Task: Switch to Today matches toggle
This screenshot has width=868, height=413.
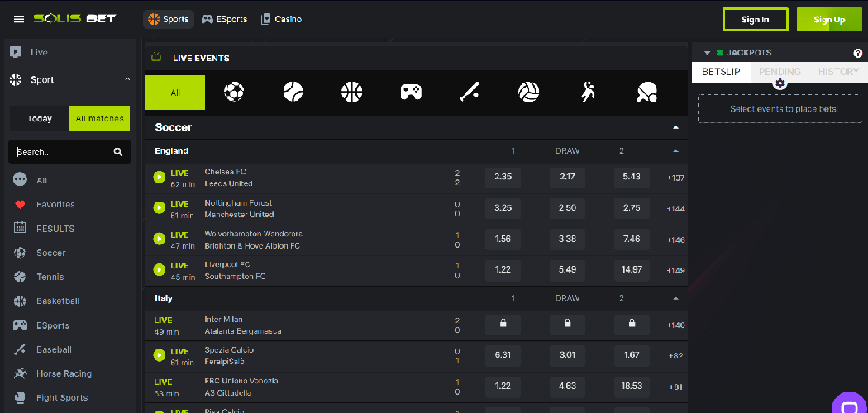Action: point(40,119)
